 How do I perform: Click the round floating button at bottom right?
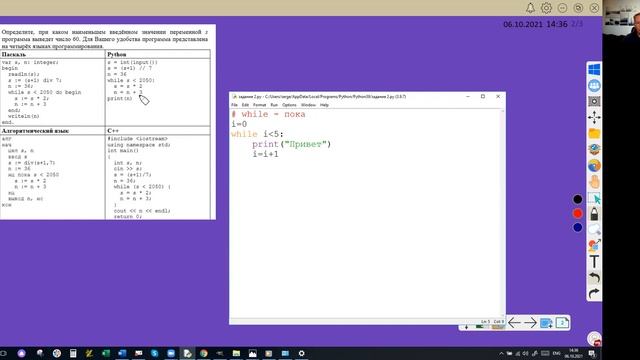pos(594,339)
